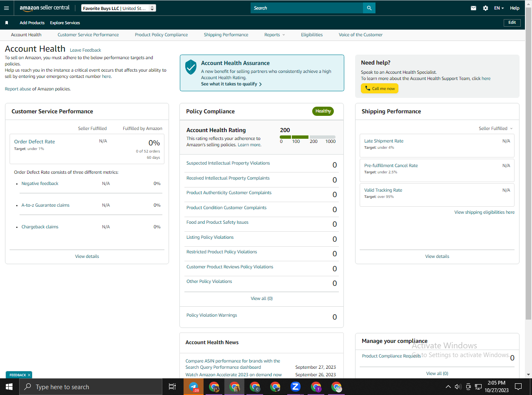Image resolution: width=532 pixels, height=395 pixels.
Task: Click the Account Health Rating progress bar
Action: [x=308, y=137]
